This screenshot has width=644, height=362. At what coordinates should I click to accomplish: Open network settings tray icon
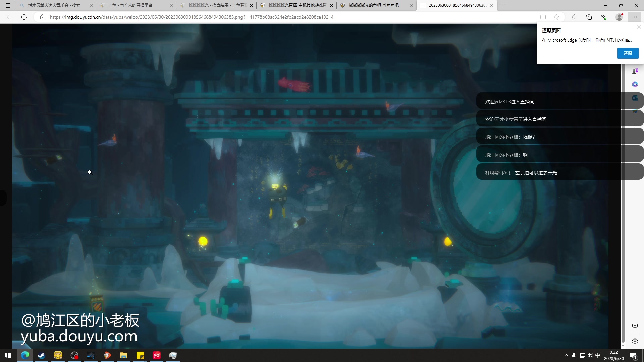point(582,355)
